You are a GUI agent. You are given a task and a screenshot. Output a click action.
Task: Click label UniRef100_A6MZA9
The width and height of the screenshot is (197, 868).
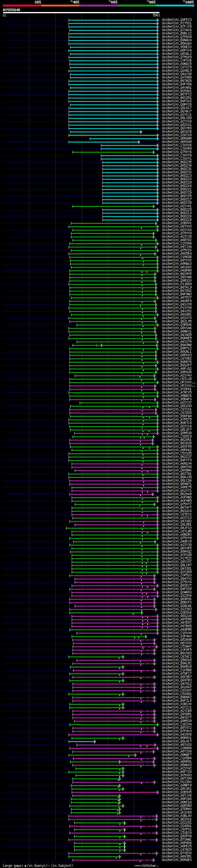(177, 142)
